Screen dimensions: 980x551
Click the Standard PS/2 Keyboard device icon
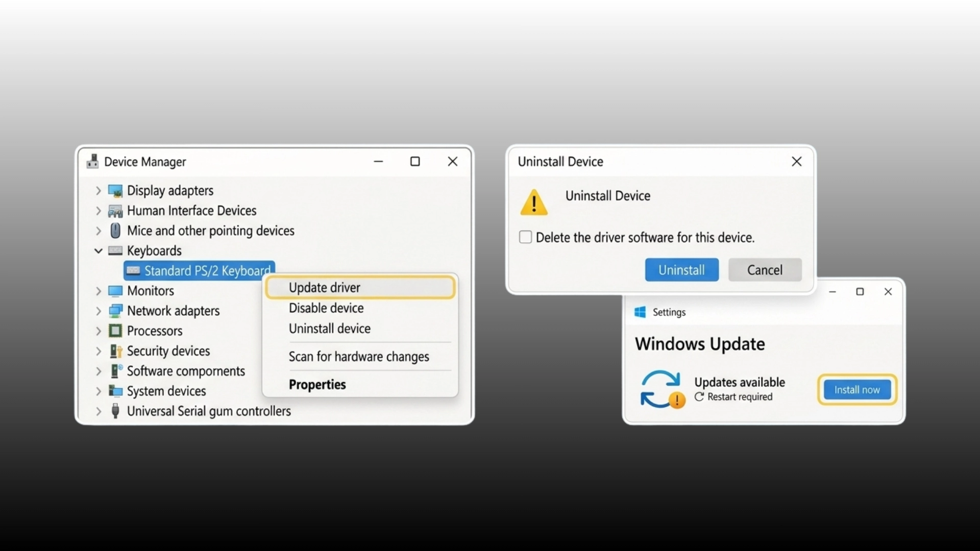133,270
